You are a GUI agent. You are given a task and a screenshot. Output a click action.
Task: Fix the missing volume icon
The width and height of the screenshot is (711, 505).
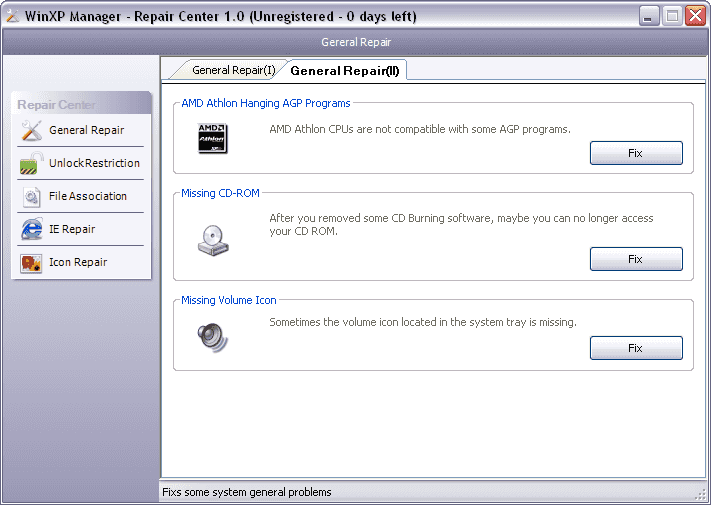click(636, 348)
